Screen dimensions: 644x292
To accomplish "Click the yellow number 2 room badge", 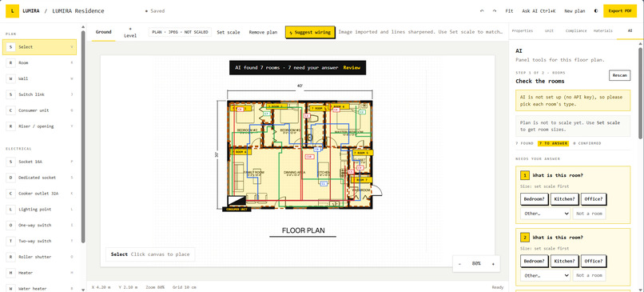I will coord(524,238).
